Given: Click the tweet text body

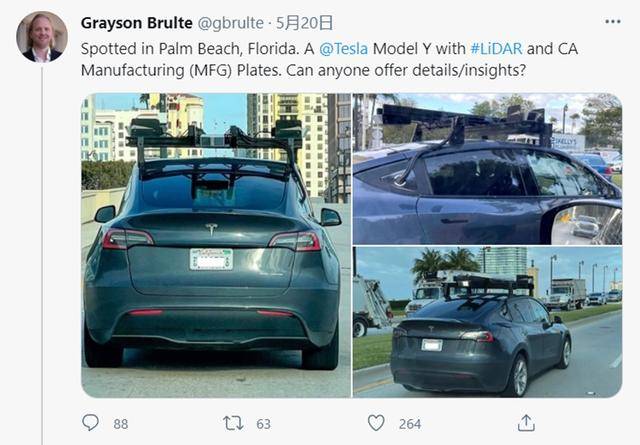Looking at the screenshot, I should tap(329, 60).
